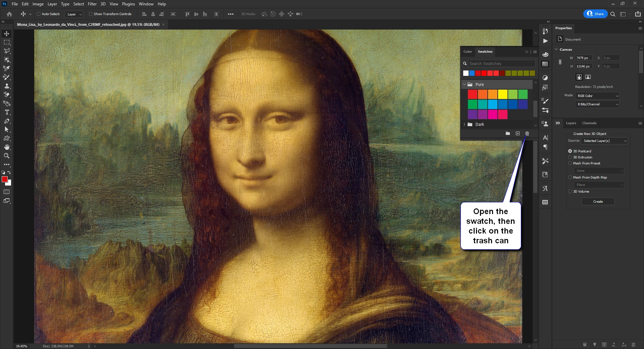644x349 pixels.
Task: Click the delete swatch trash can icon
Action: 527,134
